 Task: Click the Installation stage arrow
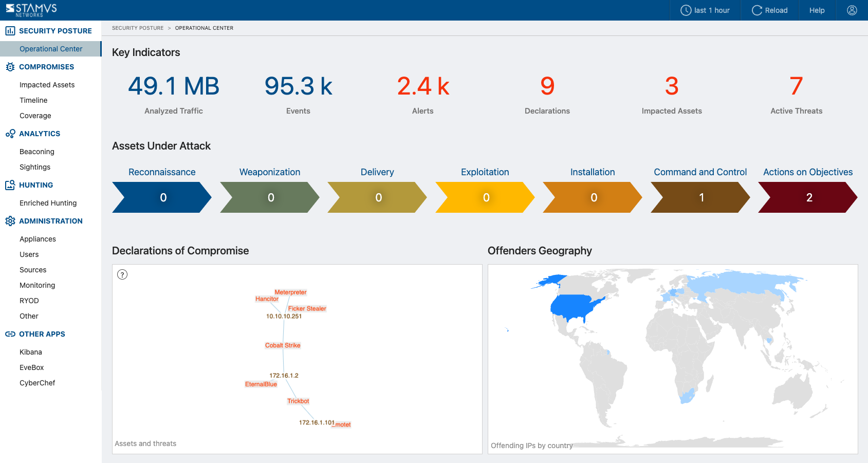pyautogui.click(x=593, y=197)
